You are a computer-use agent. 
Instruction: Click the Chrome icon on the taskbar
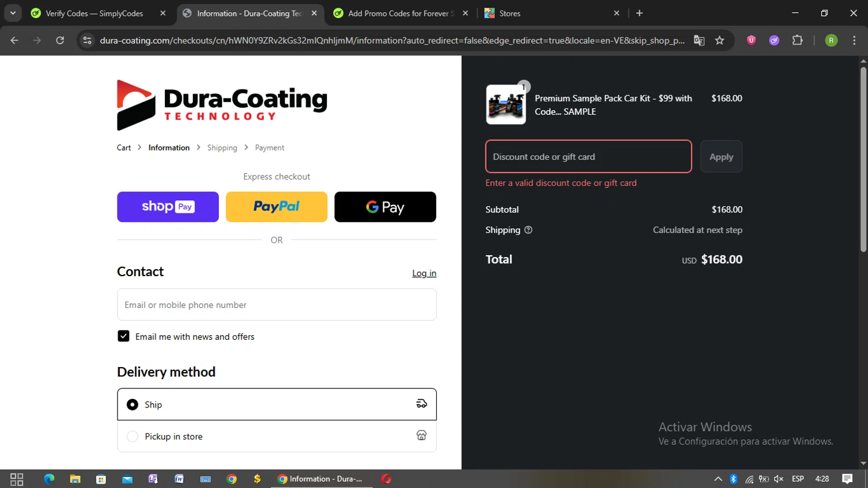(231, 479)
